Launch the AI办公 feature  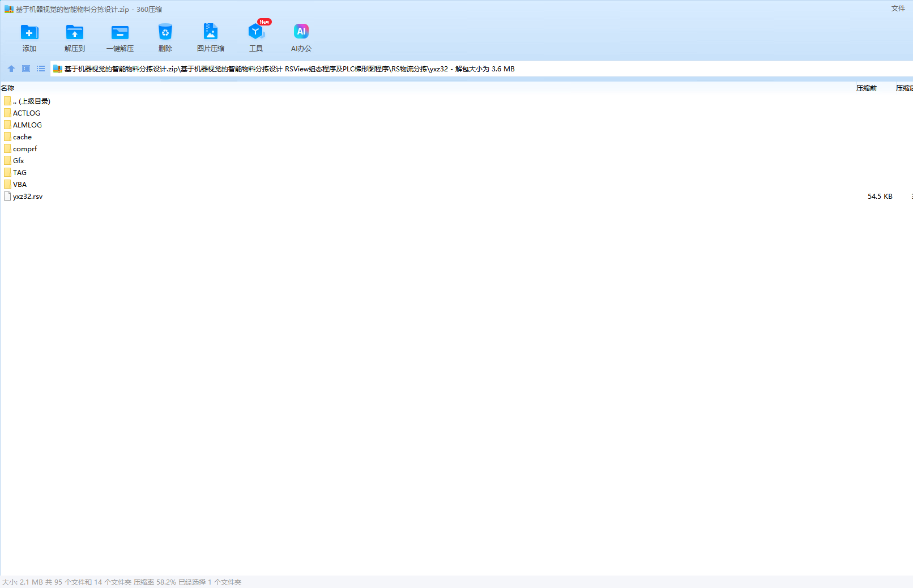(x=301, y=33)
